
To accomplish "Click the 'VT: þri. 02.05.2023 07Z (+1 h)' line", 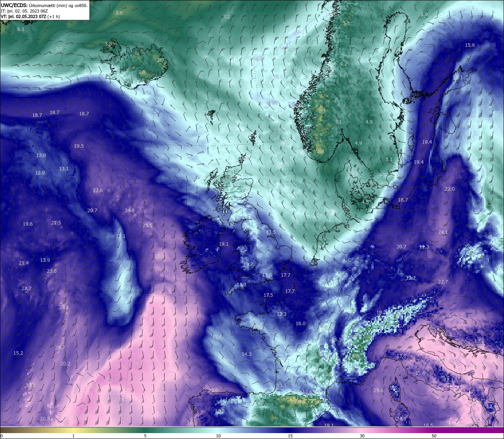I will tap(30, 17).
